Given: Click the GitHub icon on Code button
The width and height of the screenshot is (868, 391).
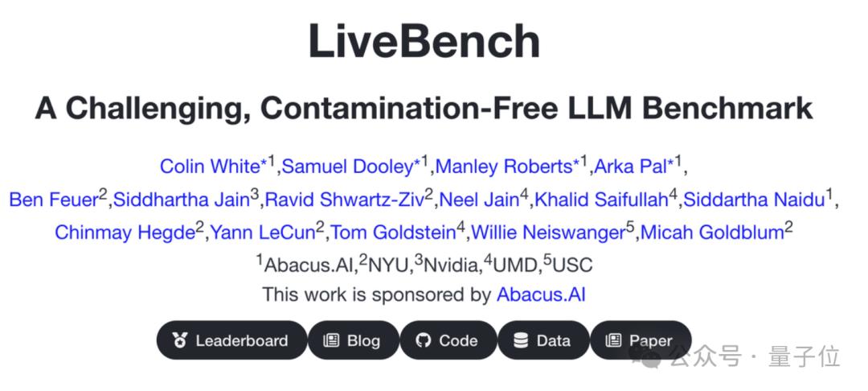Looking at the screenshot, I should [423, 340].
